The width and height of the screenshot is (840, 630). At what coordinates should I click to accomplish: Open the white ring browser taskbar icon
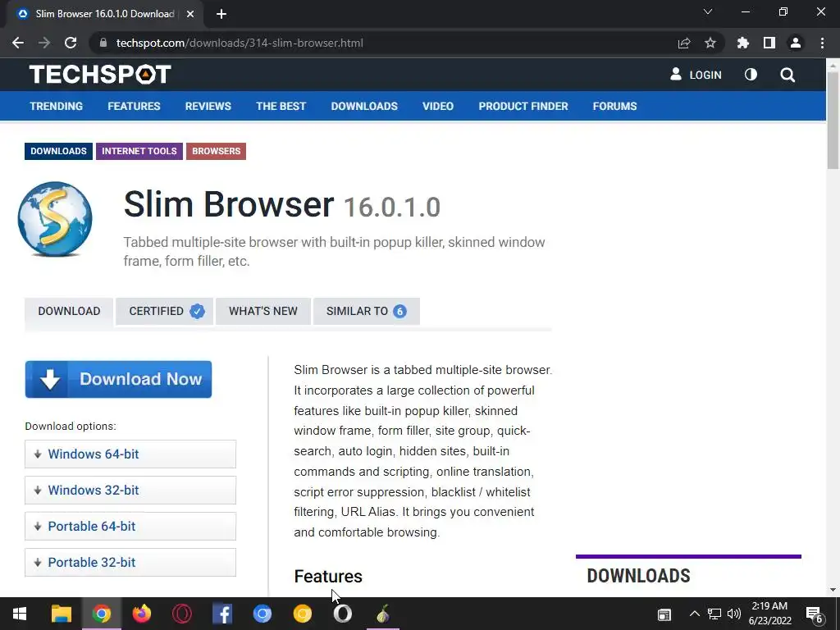click(342, 614)
